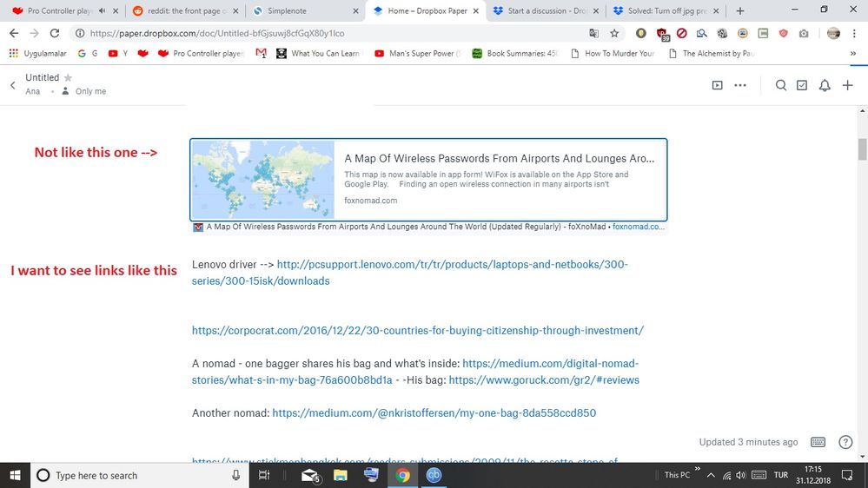Open the Wireless Passwords link card title

[x=500, y=158]
